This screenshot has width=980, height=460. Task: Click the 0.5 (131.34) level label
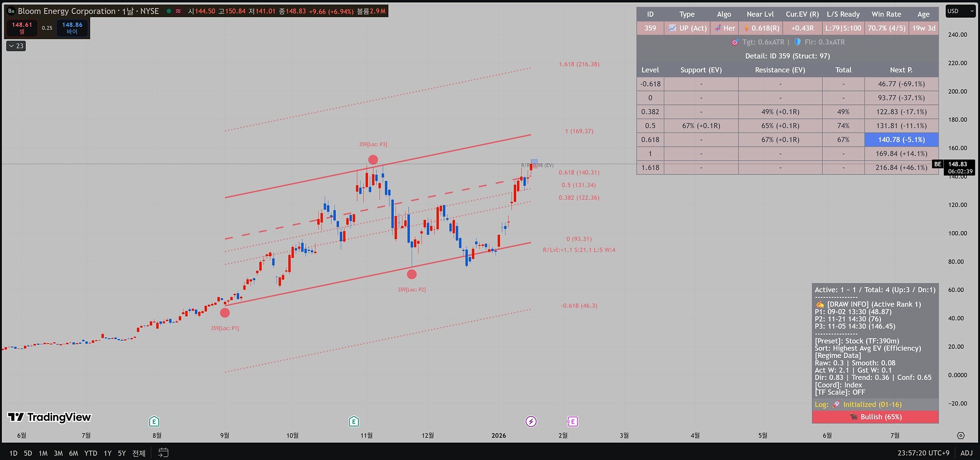click(x=579, y=185)
